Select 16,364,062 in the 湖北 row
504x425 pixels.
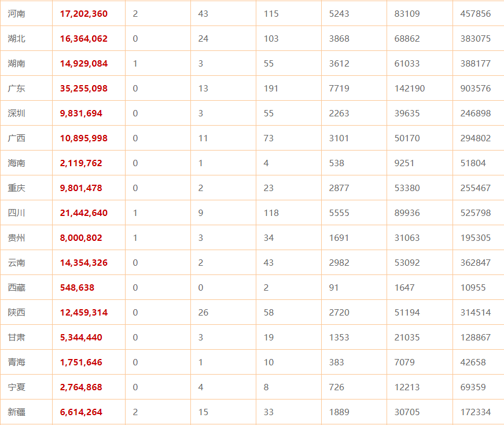coord(83,39)
